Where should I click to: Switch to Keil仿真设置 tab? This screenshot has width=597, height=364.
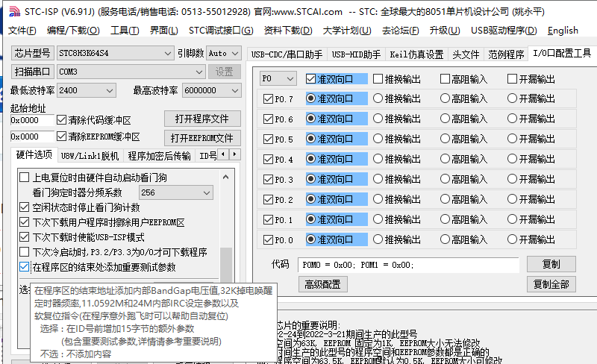(x=416, y=55)
